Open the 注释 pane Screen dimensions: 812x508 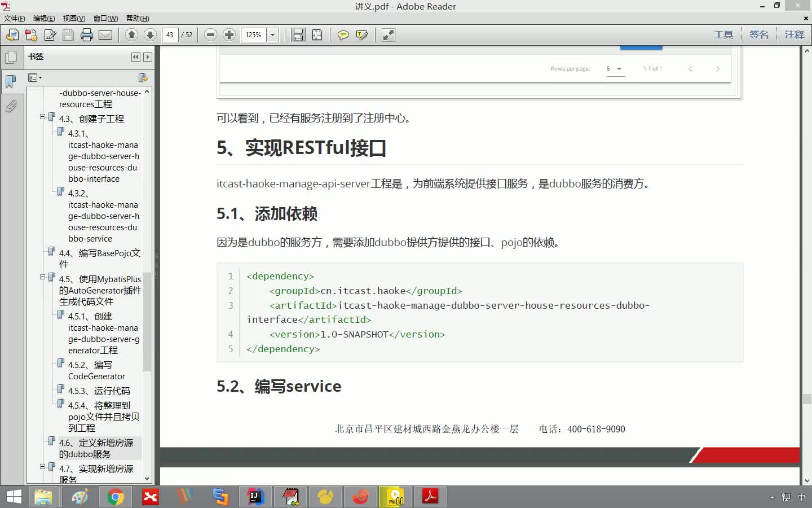tap(795, 35)
